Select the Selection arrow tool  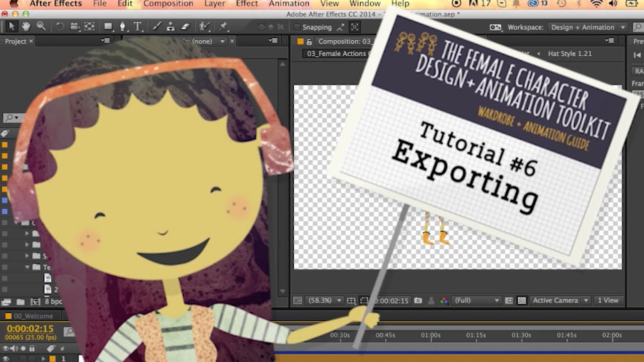point(12,27)
